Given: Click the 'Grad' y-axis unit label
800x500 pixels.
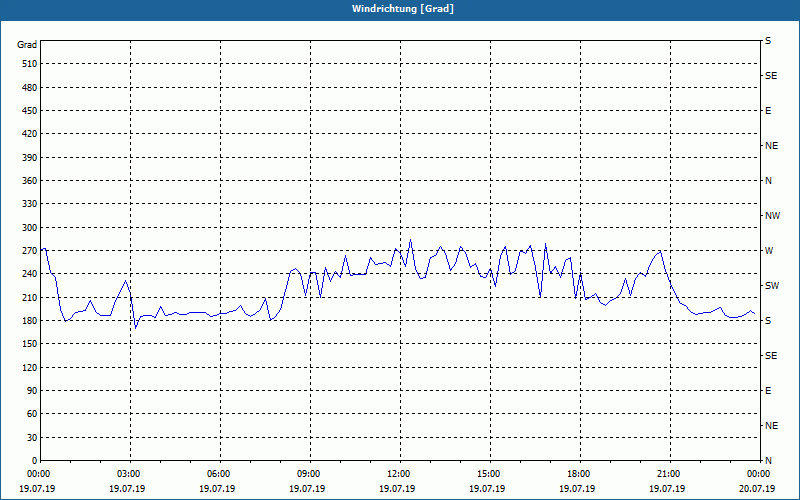Looking at the screenshot, I should pyautogui.click(x=27, y=45).
